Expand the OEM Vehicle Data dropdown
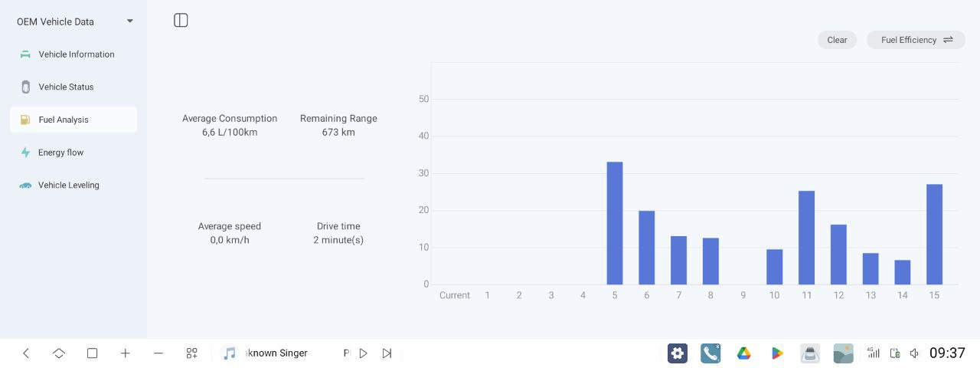The image size is (980, 368). pyautogui.click(x=129, y=21)
